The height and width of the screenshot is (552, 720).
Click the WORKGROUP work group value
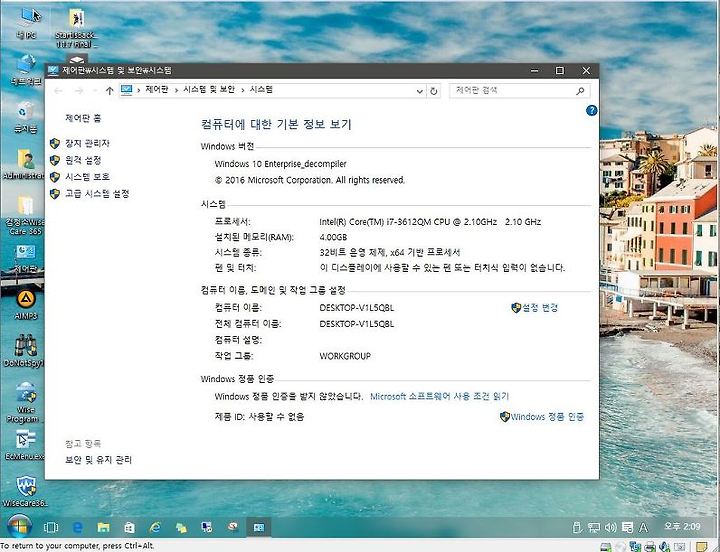coord(345,356)
